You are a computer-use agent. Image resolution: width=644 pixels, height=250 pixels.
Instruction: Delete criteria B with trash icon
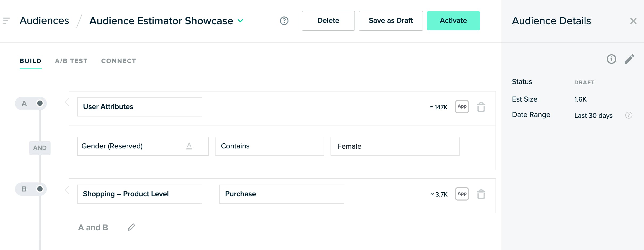point(481,194)
